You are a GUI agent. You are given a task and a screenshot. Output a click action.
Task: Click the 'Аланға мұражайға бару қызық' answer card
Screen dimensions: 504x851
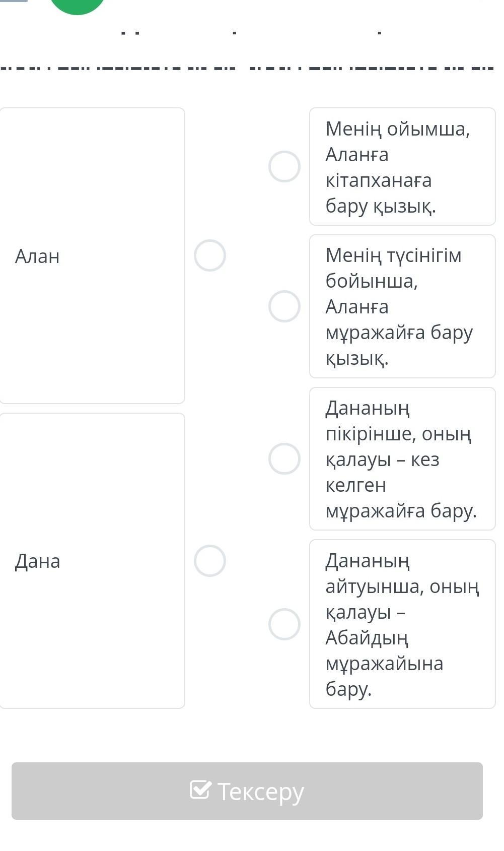click(402, 306)
